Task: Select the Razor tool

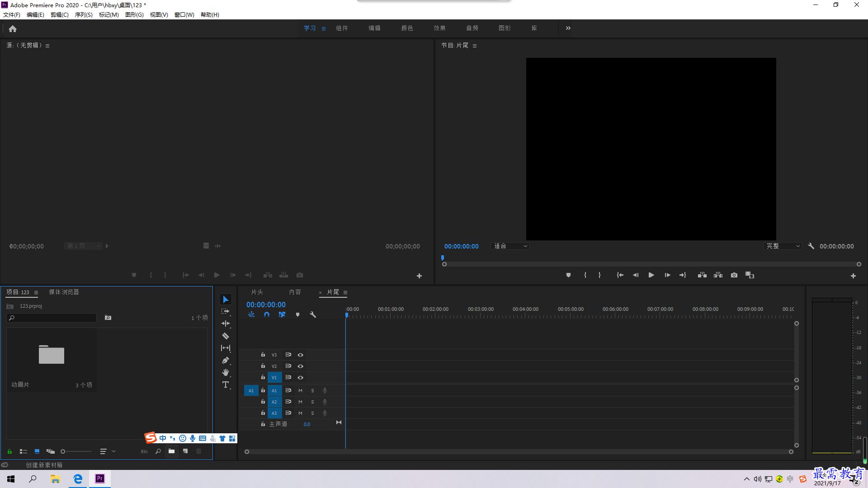Action: [x=226, y=336]
